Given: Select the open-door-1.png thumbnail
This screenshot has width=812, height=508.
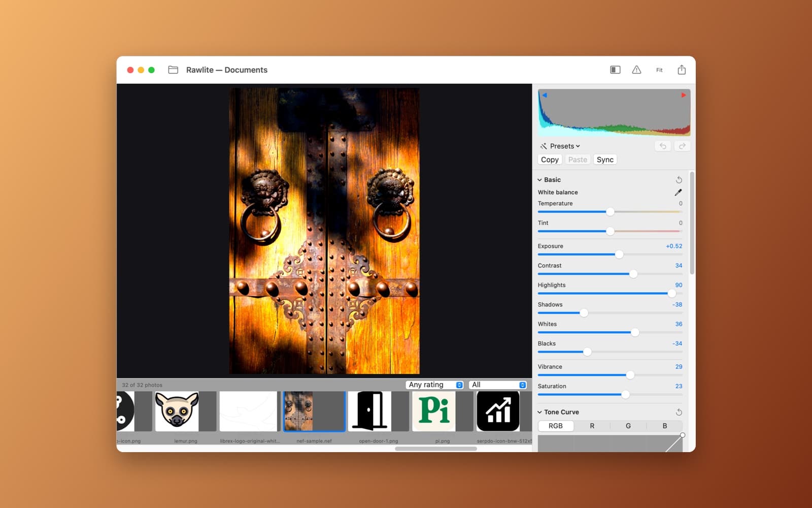Looking at the screenshot, I should pos(379,411).
